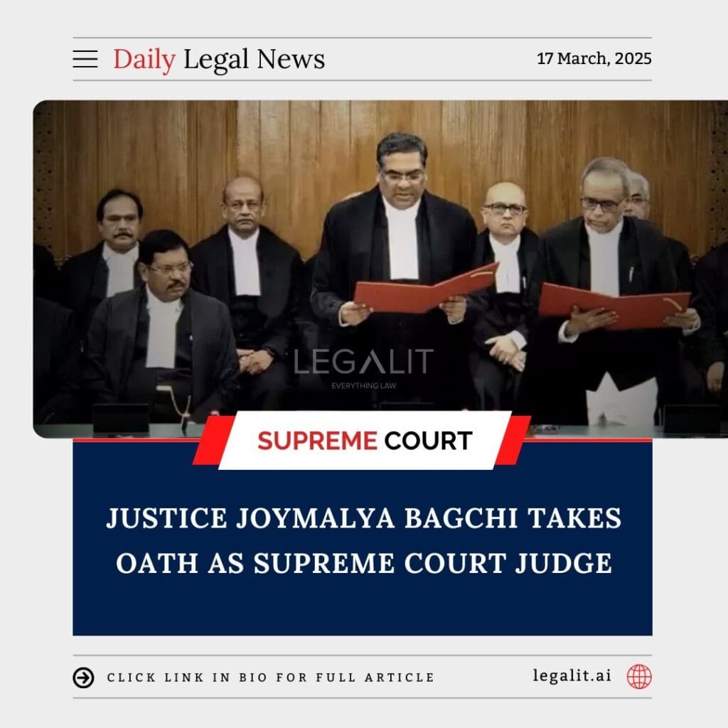Click the word COURT in the banner
728x728 pixels.
tap(428, 441)
